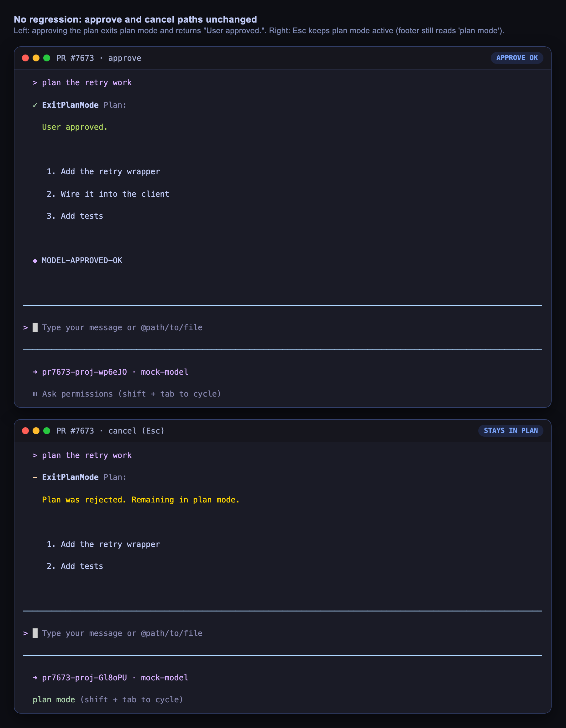Image resolution: width=566 pixels, height=728 pixels.
Task: Click the green dot in the cancel window
Action: [47, 431]
